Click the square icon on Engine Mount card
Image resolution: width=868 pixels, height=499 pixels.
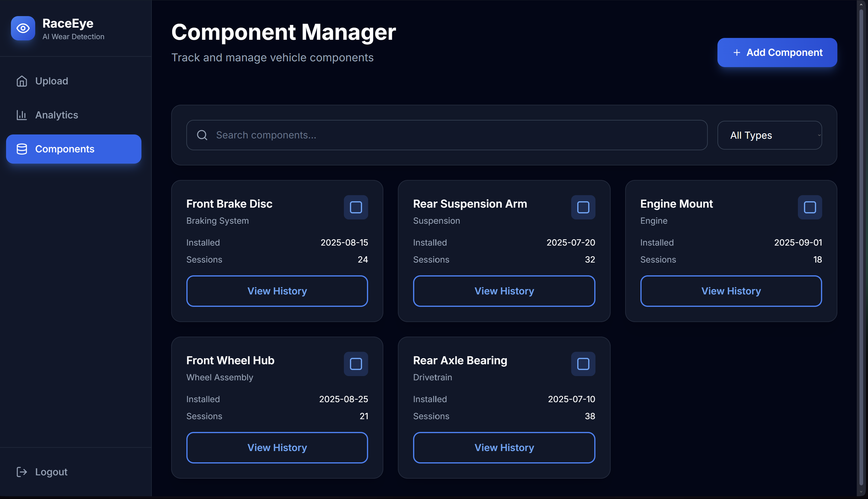pyautogui.click(x=809, y=207)
